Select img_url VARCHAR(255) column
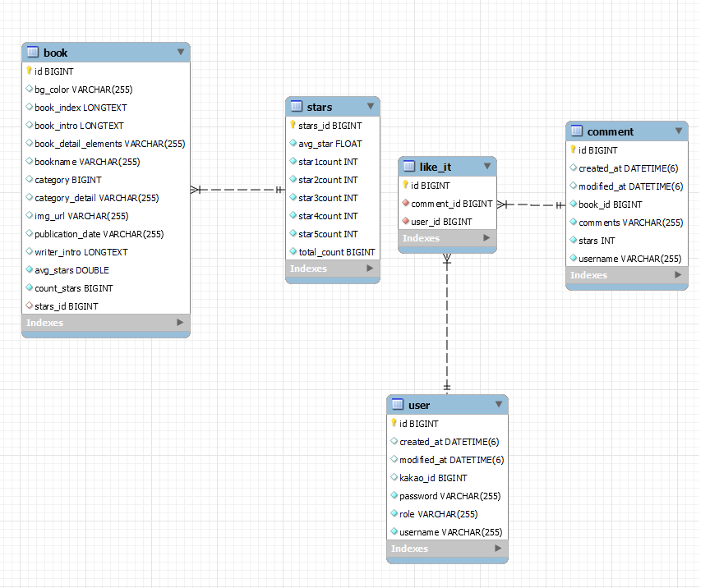 [x=106, y=216]
